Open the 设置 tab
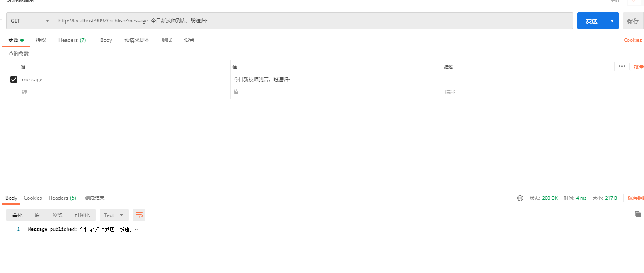Image resolution: width=644 pixels, height=273 pixels. pos(189,40)
